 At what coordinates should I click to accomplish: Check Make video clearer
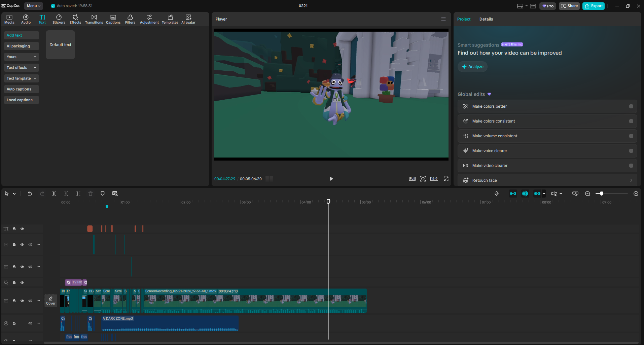click(631, 166)
